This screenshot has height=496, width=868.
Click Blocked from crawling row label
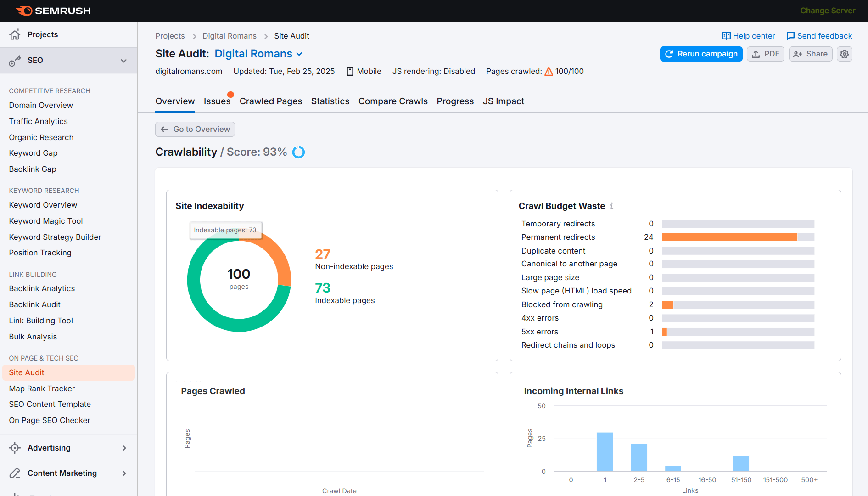click(x=562, y=304)
